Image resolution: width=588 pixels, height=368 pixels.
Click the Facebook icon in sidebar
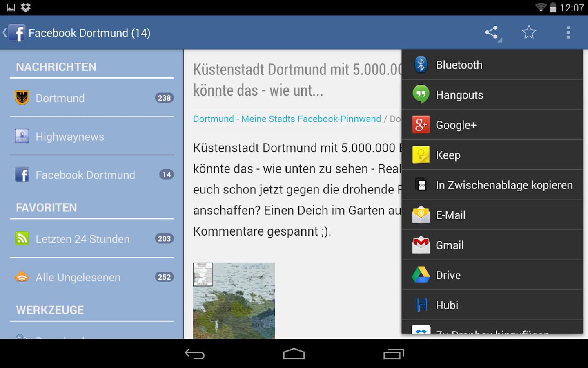[22, 175]
